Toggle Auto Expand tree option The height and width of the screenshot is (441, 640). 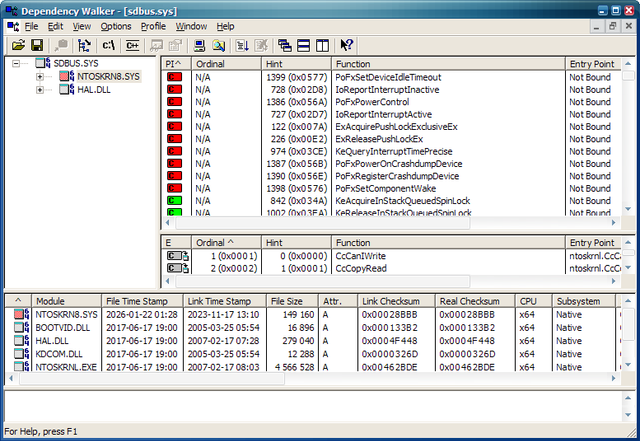coord(84,45)
